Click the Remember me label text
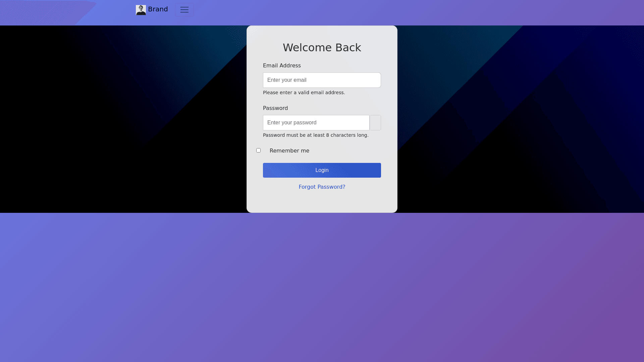The width and height of the screenshot is (644, 362). click(x=289, y=151)
